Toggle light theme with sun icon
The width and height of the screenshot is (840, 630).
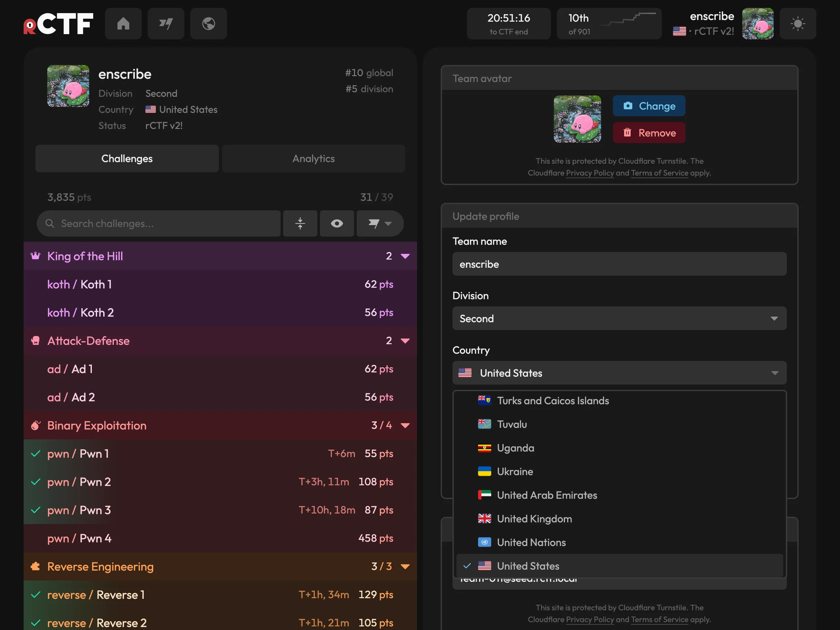[x=797, y=24]
